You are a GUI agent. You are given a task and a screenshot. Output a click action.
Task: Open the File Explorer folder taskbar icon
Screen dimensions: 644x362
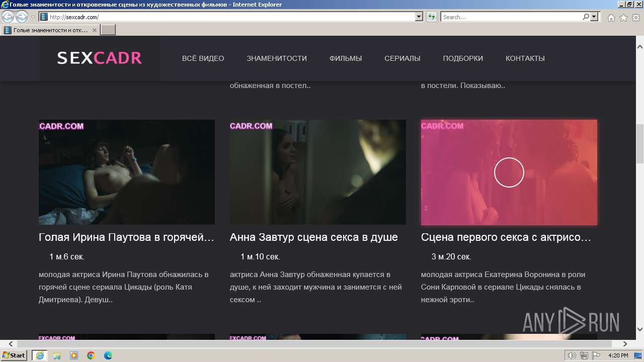click(57, 355)
